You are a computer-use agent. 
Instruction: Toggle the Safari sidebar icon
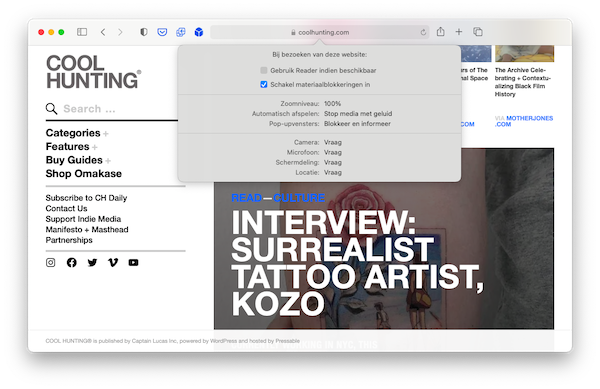[x=82, y=32]
